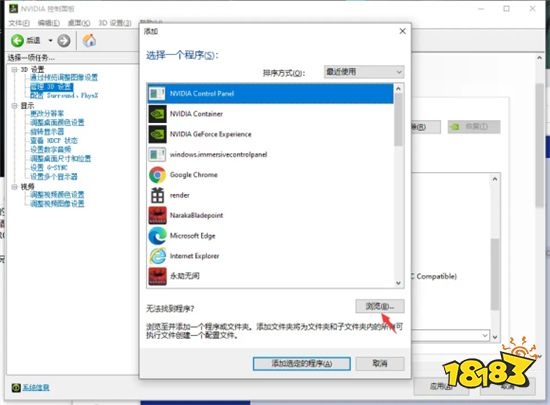Open 查看 HDCP 状态 tree item

[x=54, y=141]
